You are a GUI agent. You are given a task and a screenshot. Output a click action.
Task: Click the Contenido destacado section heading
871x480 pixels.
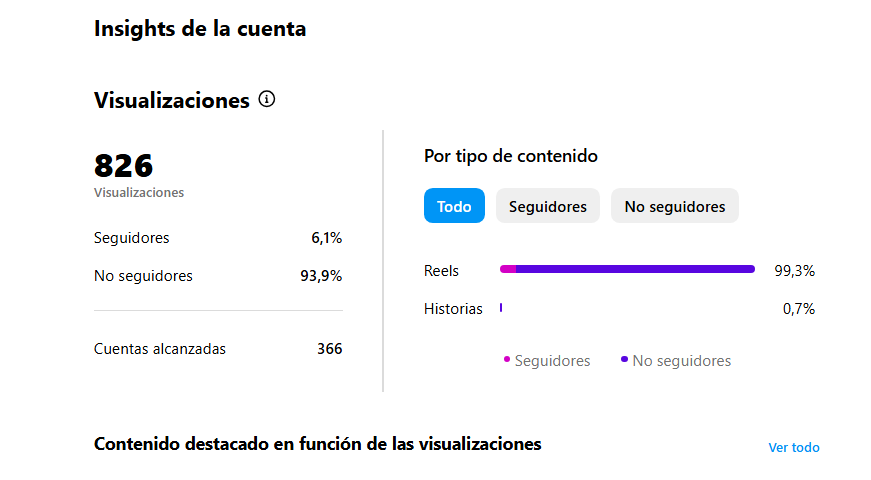coord(317,444)
